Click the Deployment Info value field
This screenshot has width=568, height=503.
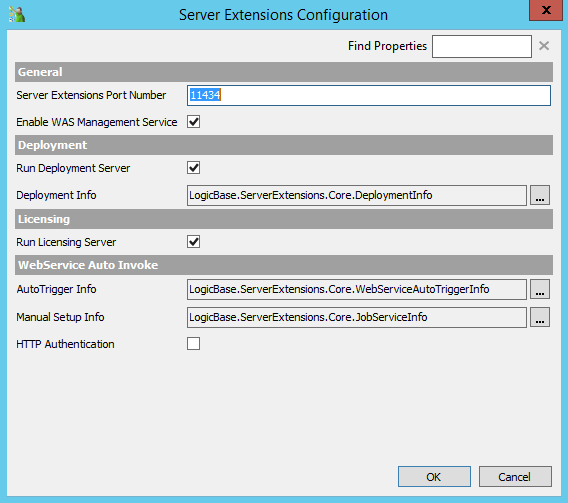coord(357,196)
